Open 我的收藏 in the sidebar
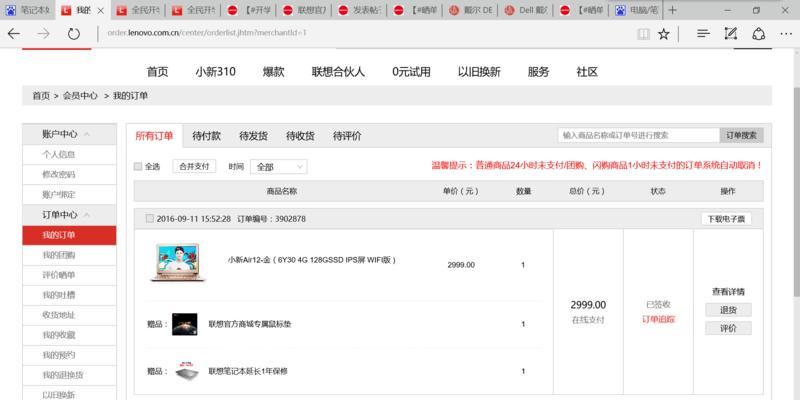 click(x=59, y=335)
